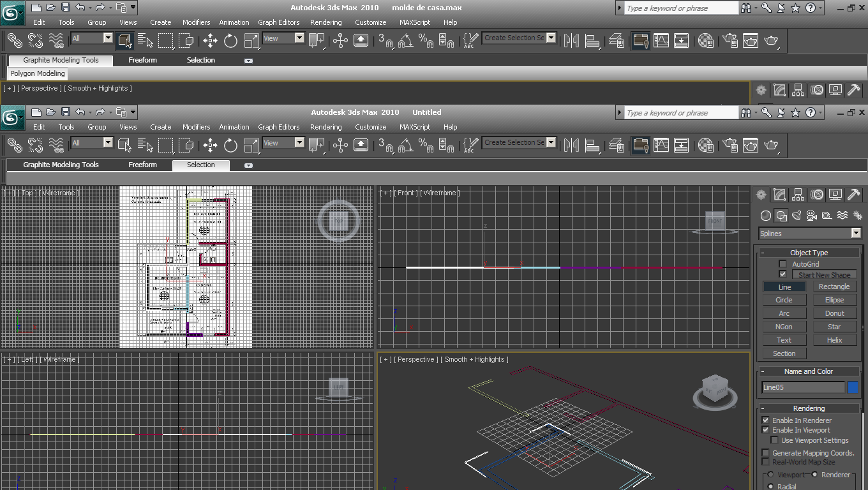Check Real-World Map Size
The image size is (868, 490).
point(766,462)
